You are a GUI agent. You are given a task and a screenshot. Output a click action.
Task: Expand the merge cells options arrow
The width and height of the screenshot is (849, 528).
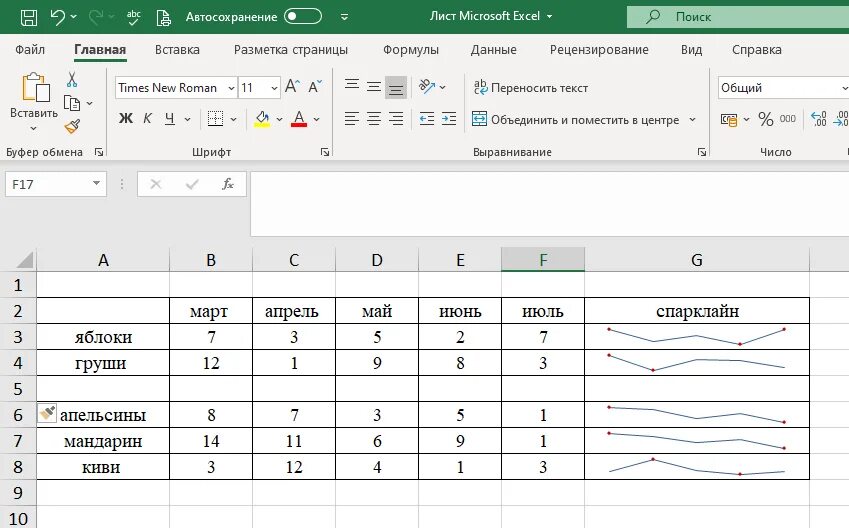693,120
